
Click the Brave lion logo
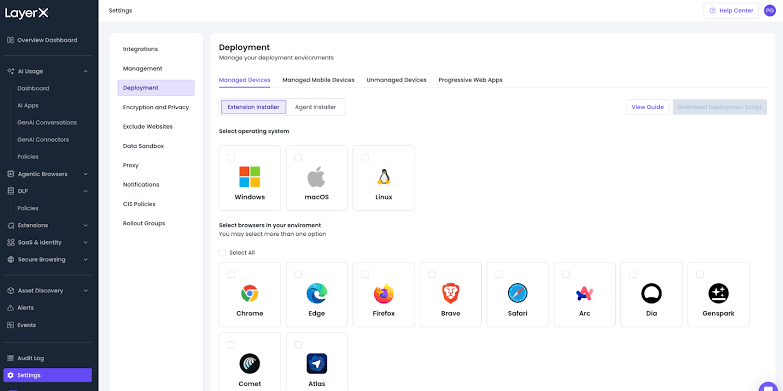[x=450, y=293]
